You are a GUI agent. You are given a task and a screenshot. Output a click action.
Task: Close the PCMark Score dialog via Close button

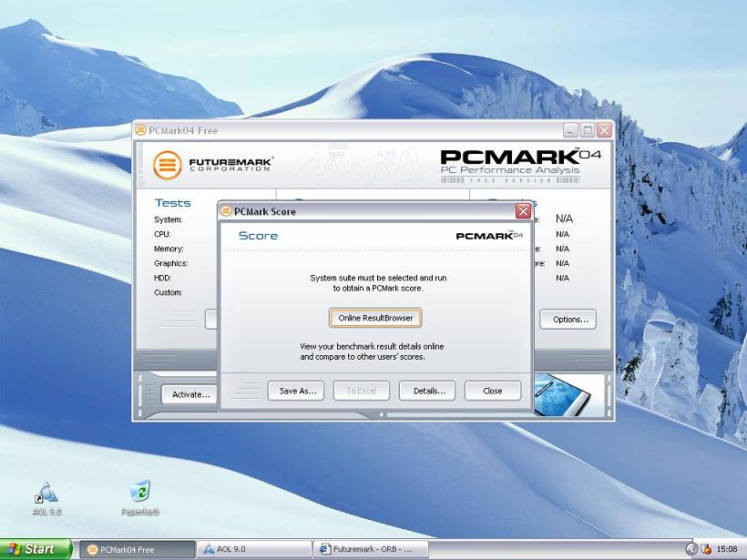pyautogui.click(x=493, y=391)
